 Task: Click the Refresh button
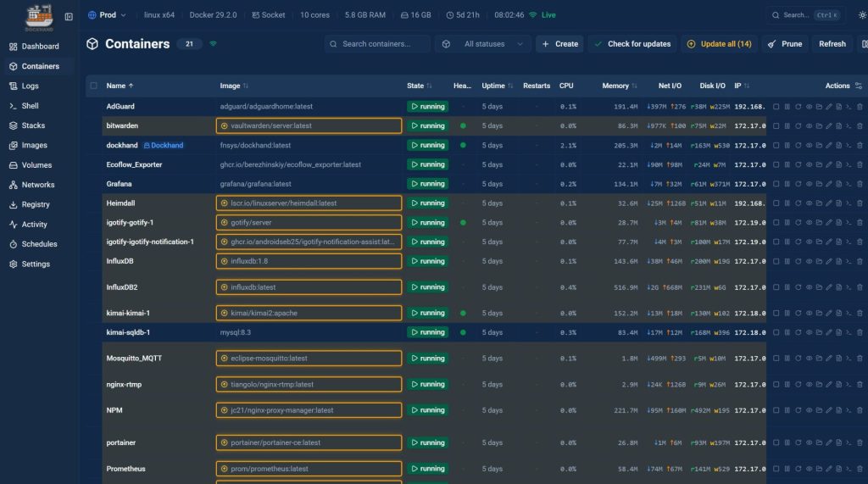832,44
